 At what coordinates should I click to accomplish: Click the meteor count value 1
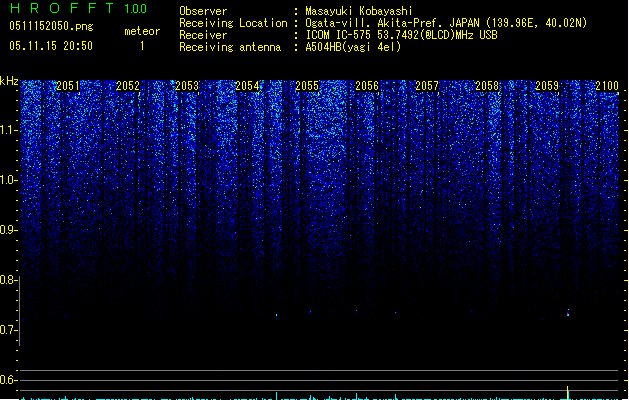(142, 46)
